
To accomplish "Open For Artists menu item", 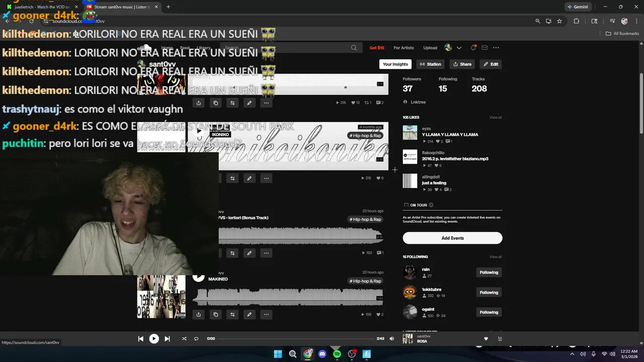I will tap(404, 48).
